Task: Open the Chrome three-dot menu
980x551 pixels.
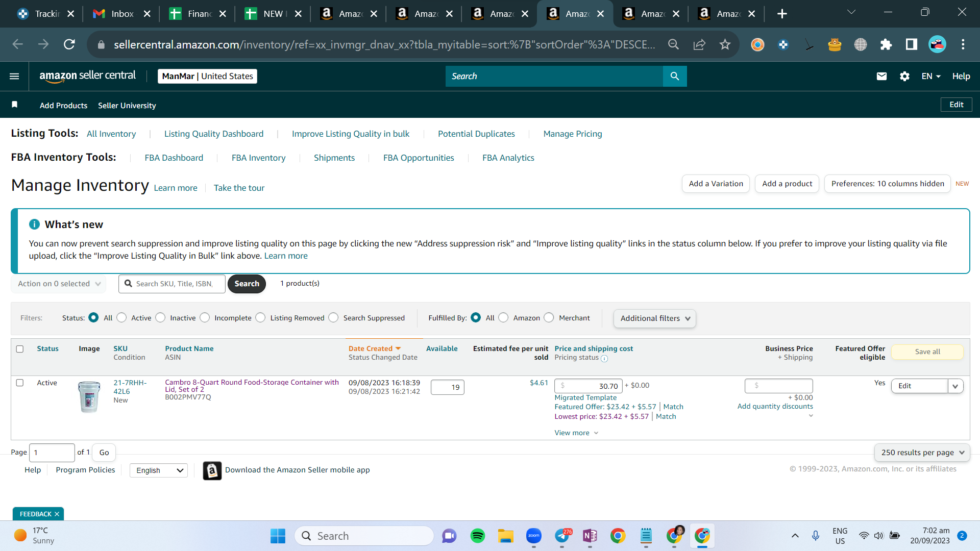Action: [963, 44]
